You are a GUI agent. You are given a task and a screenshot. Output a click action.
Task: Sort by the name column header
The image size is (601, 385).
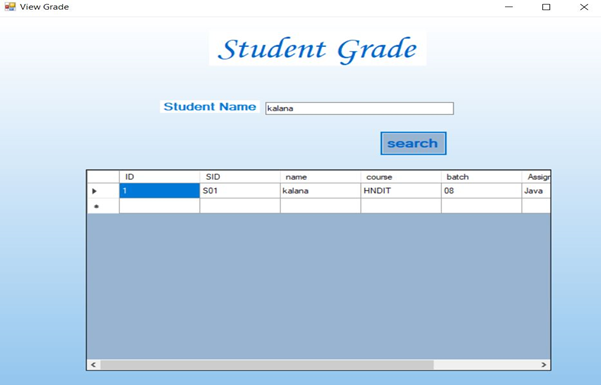pos(320,177)
